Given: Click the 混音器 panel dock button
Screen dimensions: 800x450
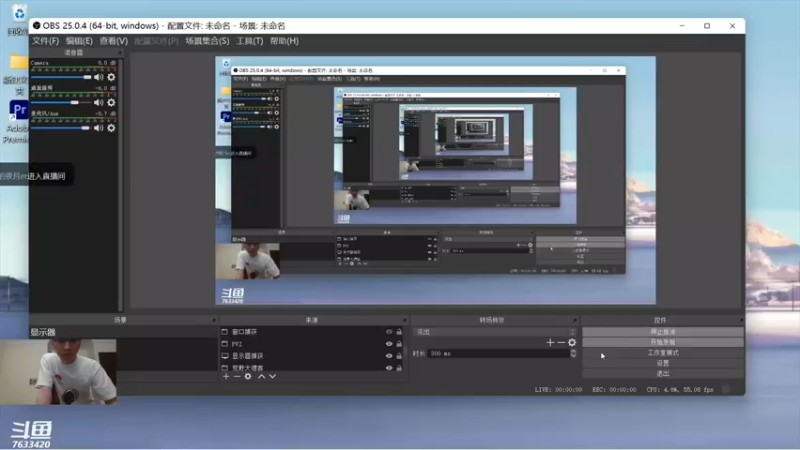Looking at the screenshot, I should (120, 53).
